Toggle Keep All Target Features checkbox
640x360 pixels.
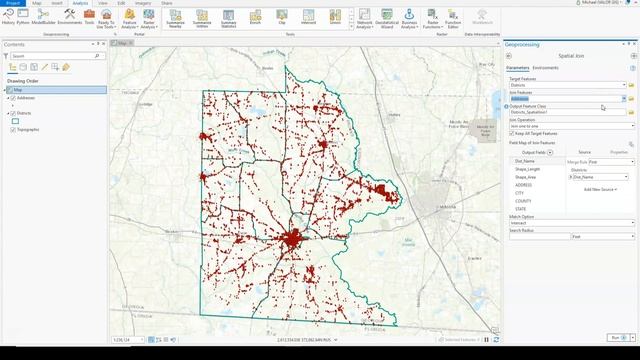click(511, 134)
